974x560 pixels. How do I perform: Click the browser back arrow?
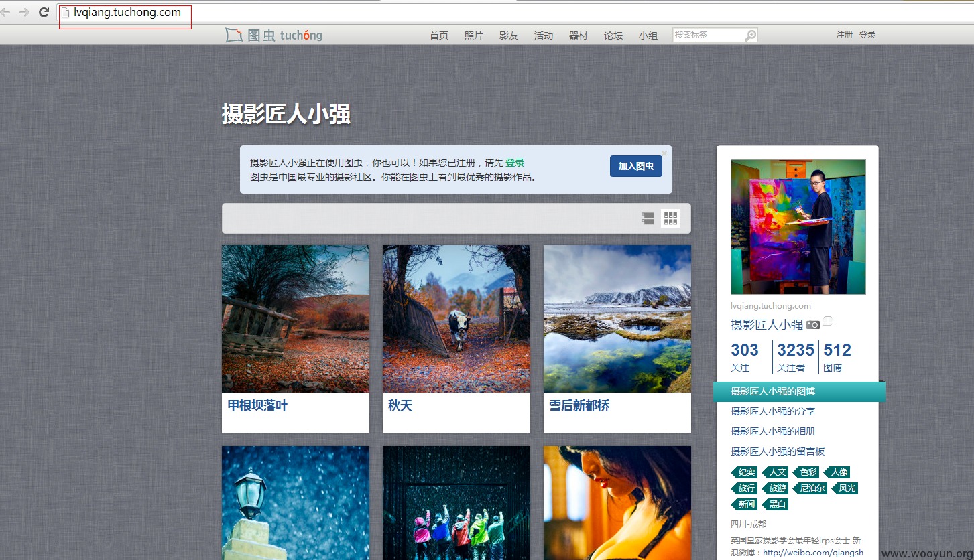coord(5,12)
